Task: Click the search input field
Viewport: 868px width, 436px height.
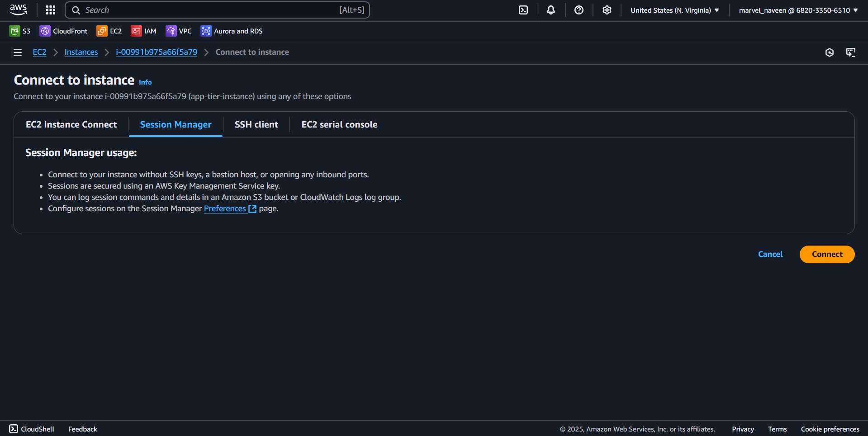Action: click(217, 10)
